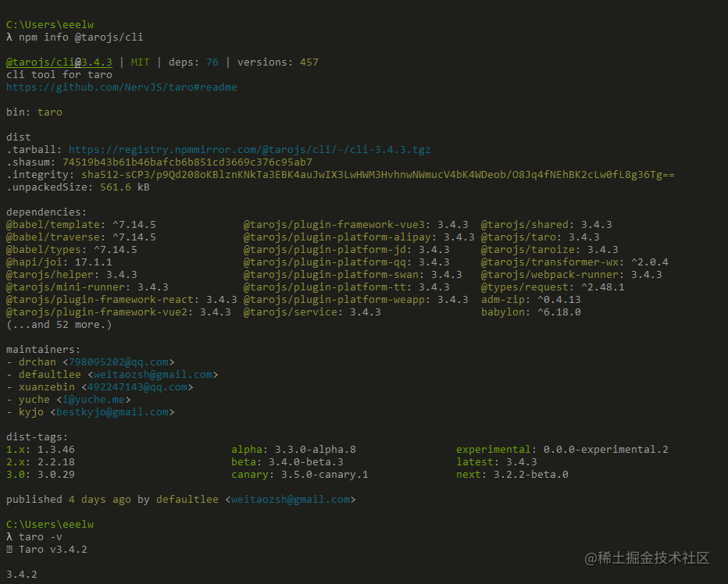728x584 pixels.
Task: Click the versions count '457'
Action: [309, 62]
